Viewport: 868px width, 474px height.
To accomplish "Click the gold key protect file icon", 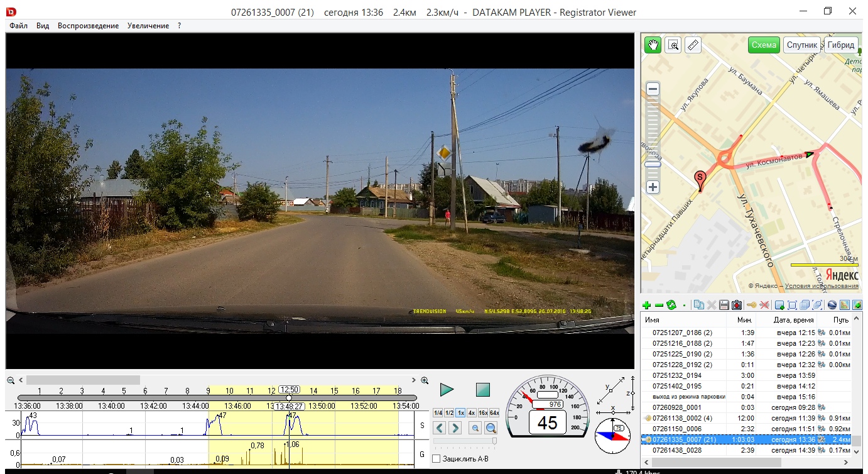I will point(751,305).
